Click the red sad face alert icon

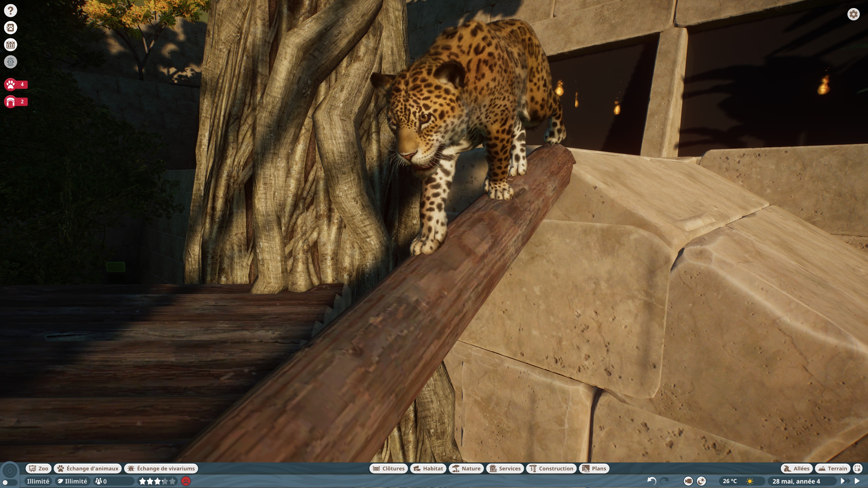click(186, 481)
